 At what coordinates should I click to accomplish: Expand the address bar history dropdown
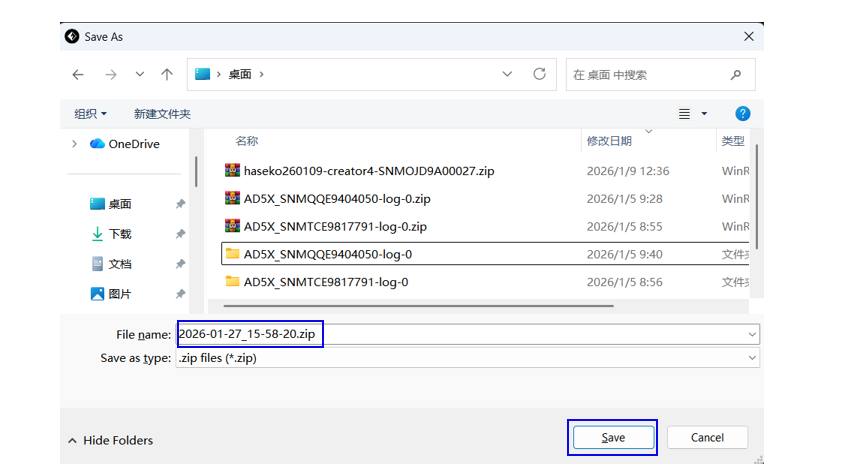[x=508, y=75]
